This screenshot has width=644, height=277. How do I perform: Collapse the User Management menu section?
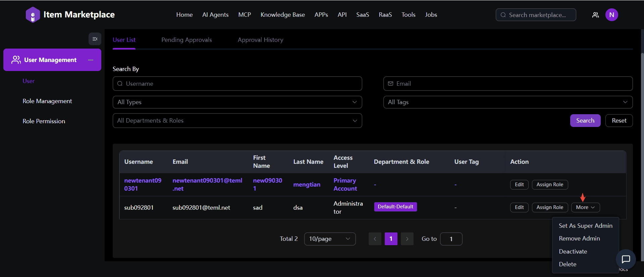[x=90, y=60]
